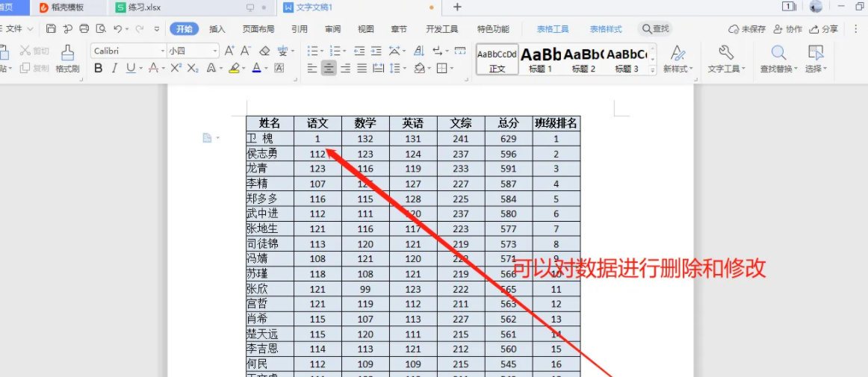Image resolution: width=868 pixels, height=377 pixels.
Task: Click the Sort A-Z icon
Action: pyautogui.click(x=419, y=51)
